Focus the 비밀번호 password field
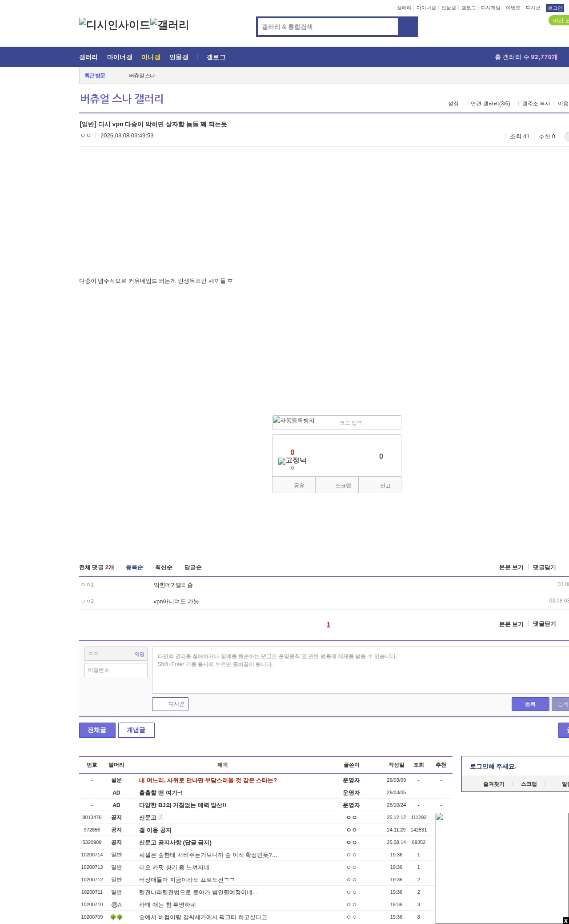Viewport: 569px width, 924px height. pyautogui.click(x=116, y=670)
